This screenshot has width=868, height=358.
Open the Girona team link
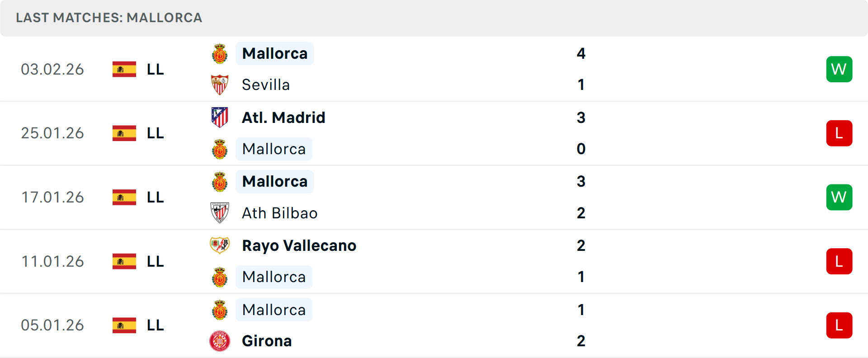point(267,341)
